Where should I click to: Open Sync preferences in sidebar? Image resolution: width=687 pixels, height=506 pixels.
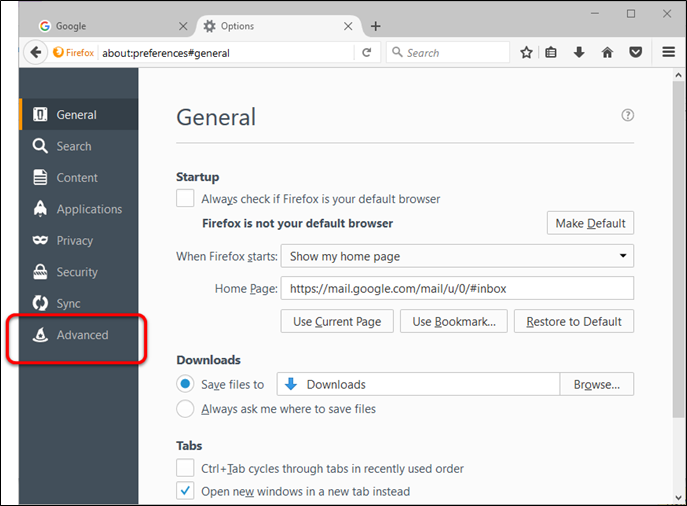coord(79,303)
